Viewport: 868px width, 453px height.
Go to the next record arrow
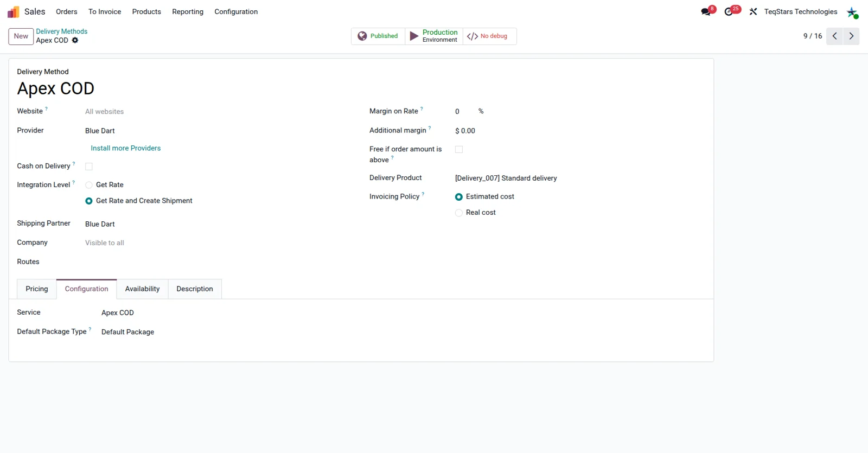pos(851,36)
